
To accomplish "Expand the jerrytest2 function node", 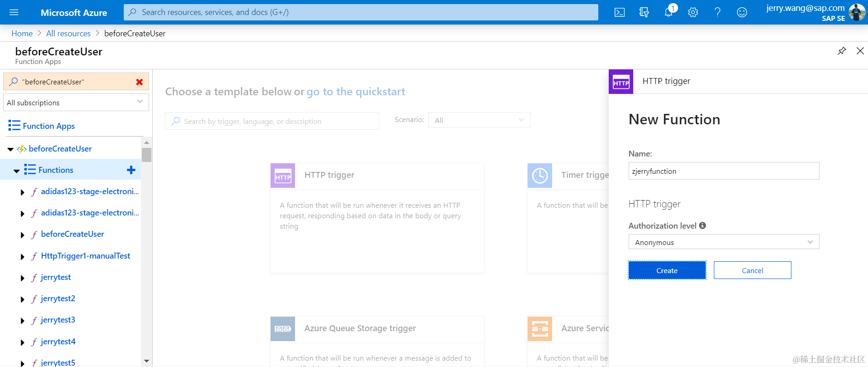I will click(22, 299).
